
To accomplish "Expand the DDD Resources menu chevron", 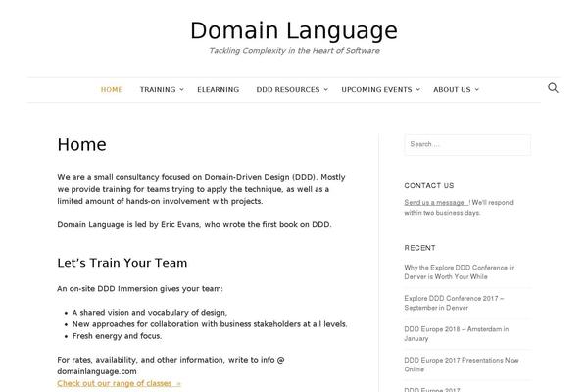I will 326,89.
